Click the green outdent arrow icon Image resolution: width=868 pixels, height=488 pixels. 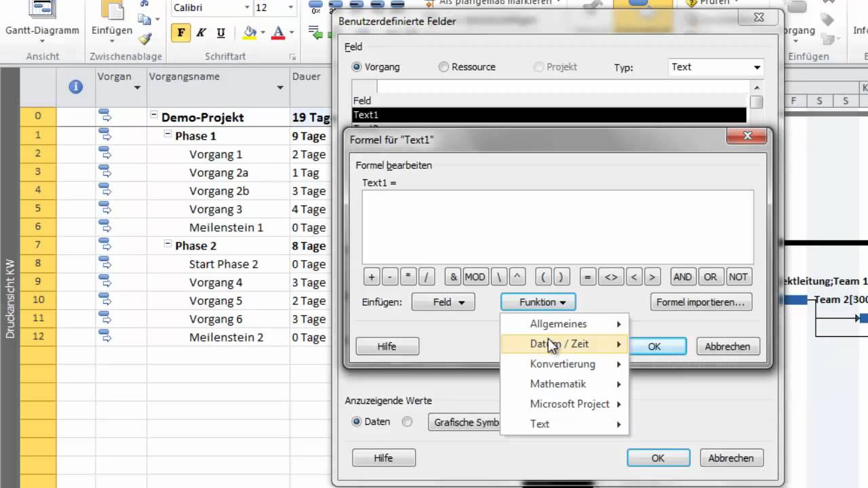click(x=315, y=33)
